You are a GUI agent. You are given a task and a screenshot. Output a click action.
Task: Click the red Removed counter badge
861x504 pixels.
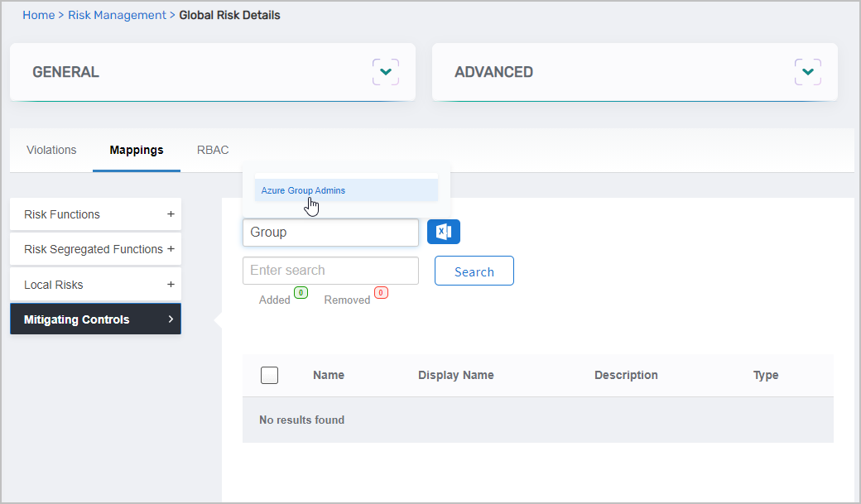(x=381, y=292)
